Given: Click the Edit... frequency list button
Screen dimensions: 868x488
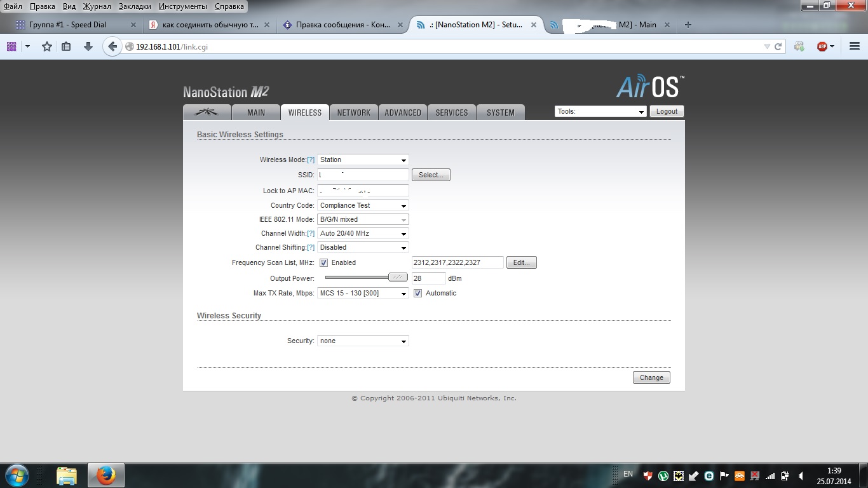Looking at the screenshot, I should [522, 262].
